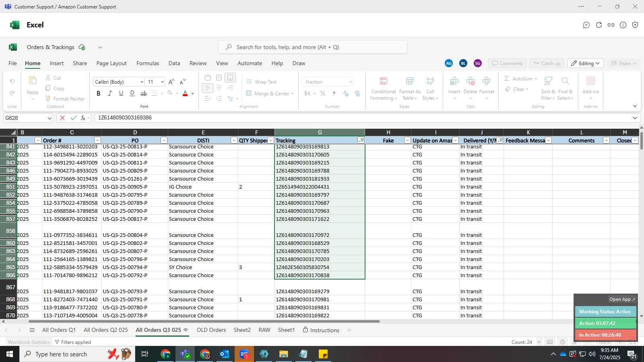Expand the formula bar
Image resolution: width=644 pixels, height=362 pixels.
(635, 118)
